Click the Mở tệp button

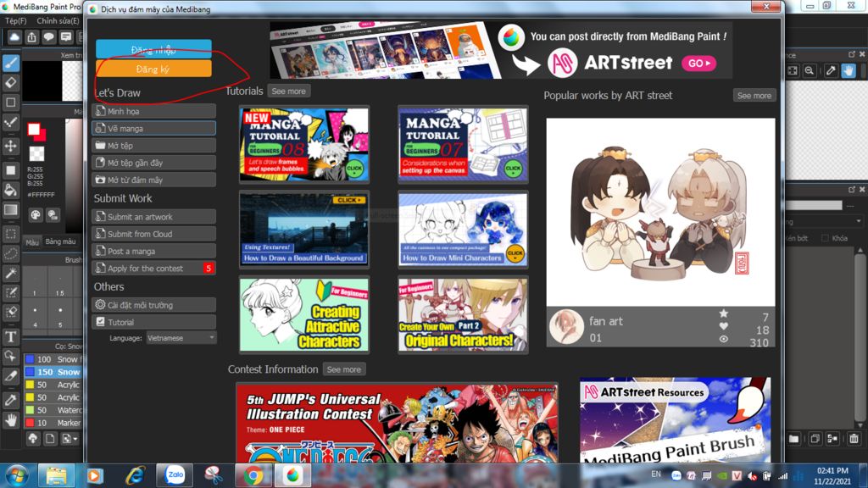click(154, 146)
